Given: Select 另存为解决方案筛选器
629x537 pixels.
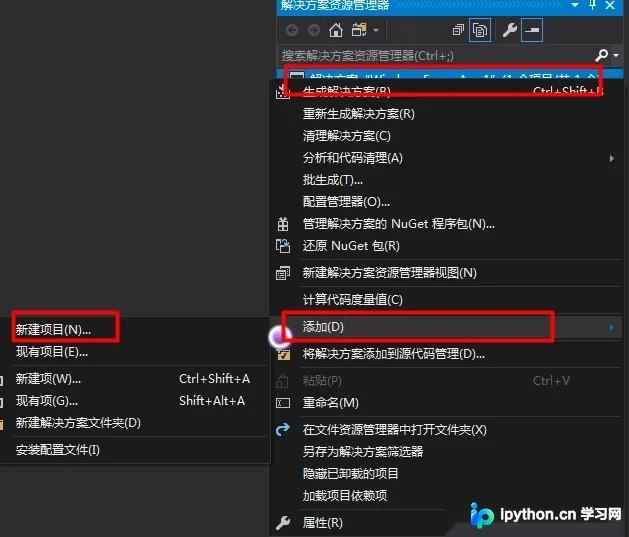Looking at the screenshot, I should pos(363,452).
